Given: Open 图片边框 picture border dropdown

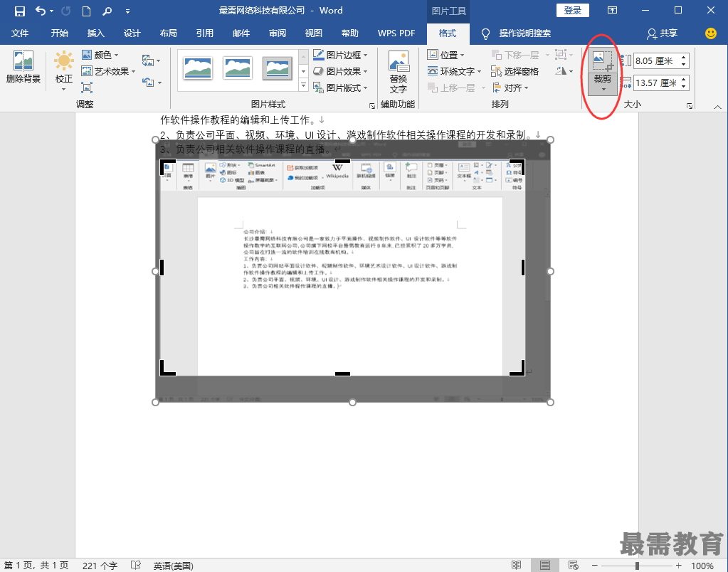Looking at the screenshot, I should 340,55.
